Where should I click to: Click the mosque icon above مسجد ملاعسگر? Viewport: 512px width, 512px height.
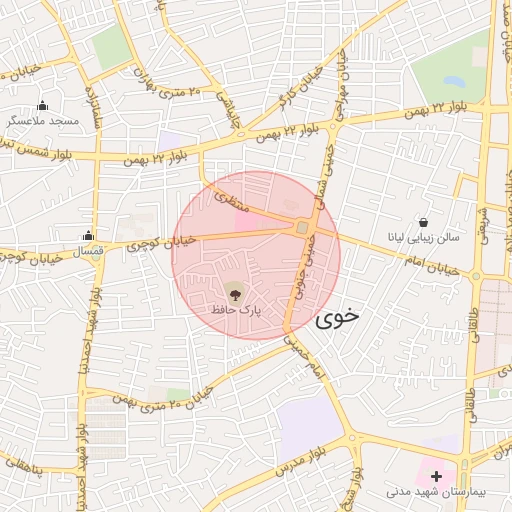43,106
